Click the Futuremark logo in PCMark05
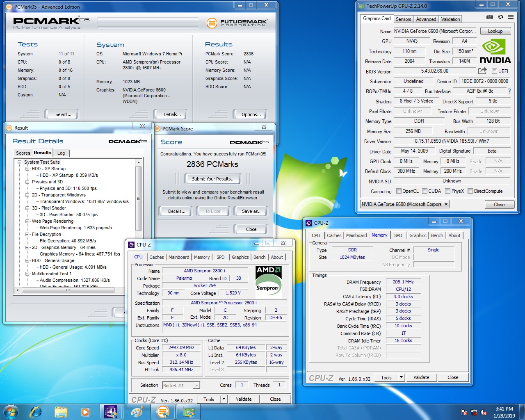525x420 pixels. pos(237,23)
